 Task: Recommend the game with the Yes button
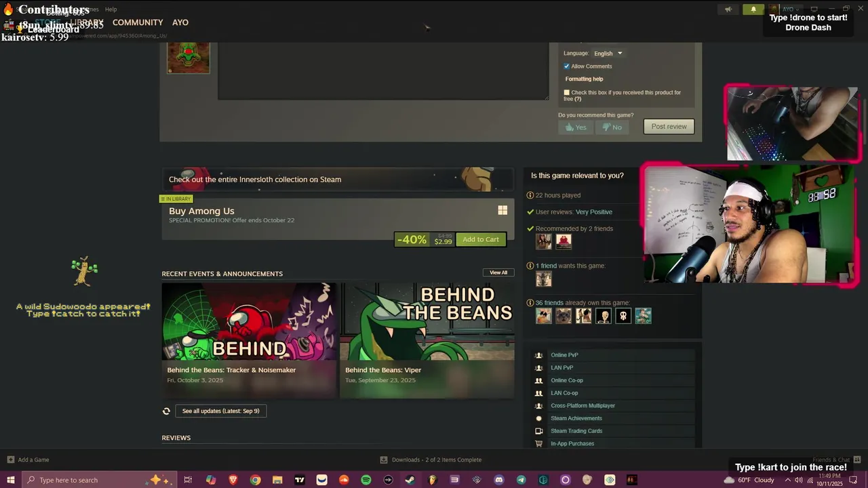576,127
